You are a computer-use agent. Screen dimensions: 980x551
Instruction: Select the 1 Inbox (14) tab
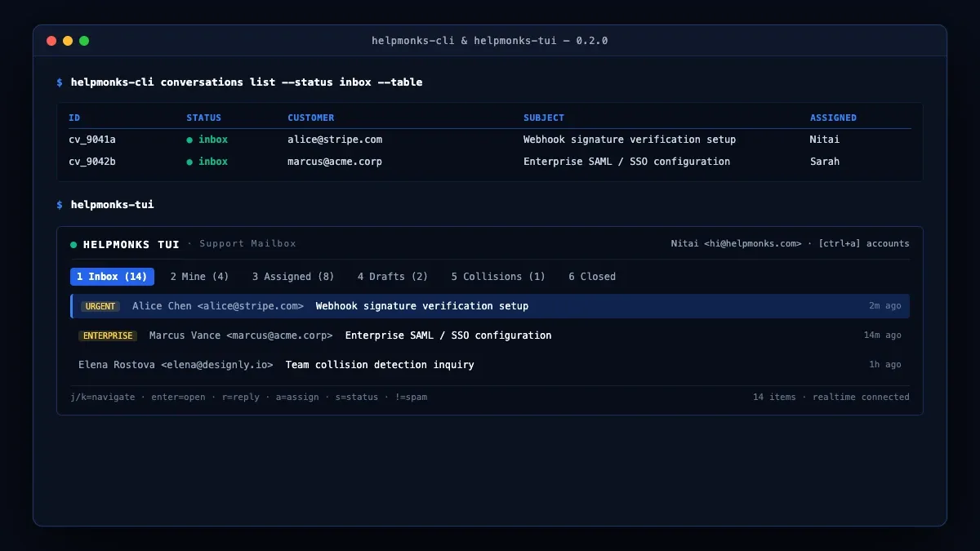(x=112, y=277)
